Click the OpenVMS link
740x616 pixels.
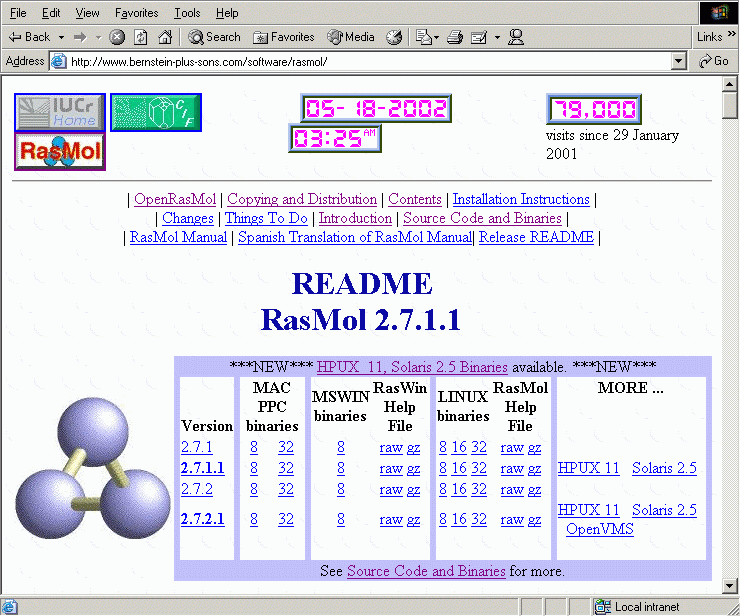(x=599, y=529)
